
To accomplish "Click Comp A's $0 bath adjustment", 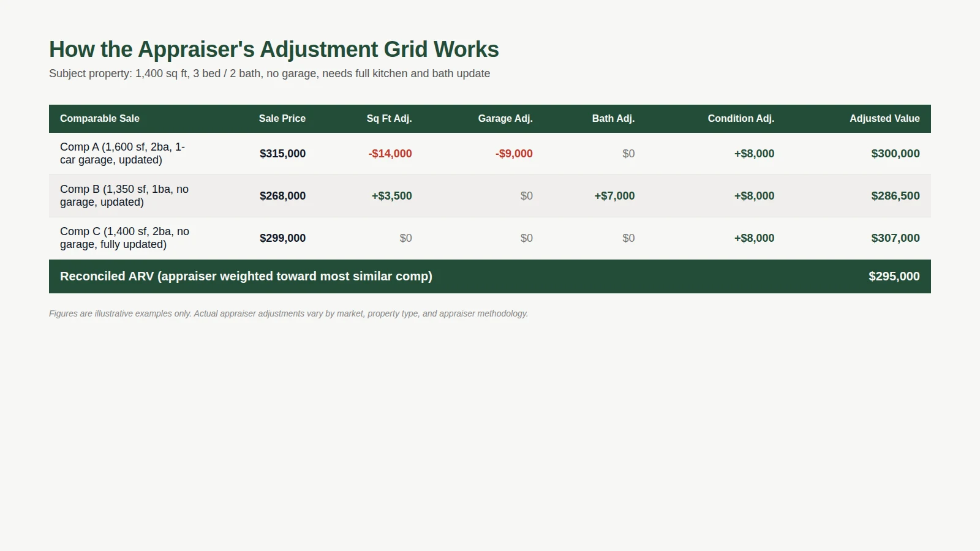I will (x=628, y=154).
